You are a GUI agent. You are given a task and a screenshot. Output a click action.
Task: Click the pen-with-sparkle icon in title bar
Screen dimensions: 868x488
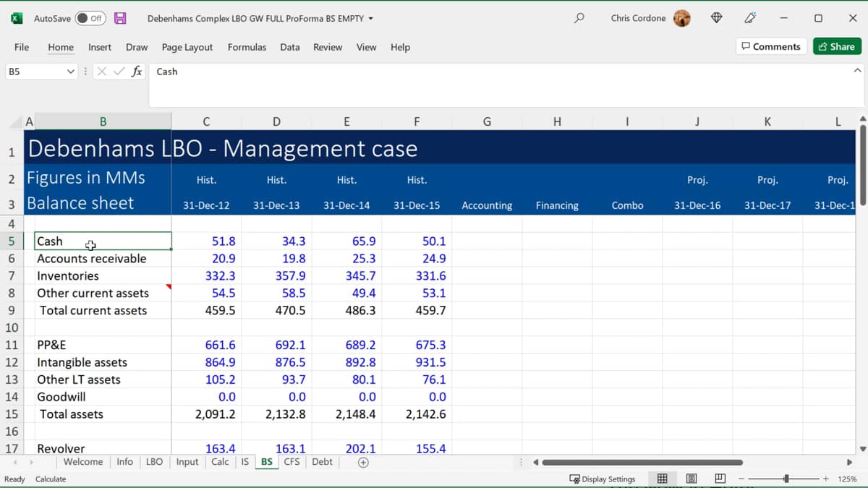point(750,18)
